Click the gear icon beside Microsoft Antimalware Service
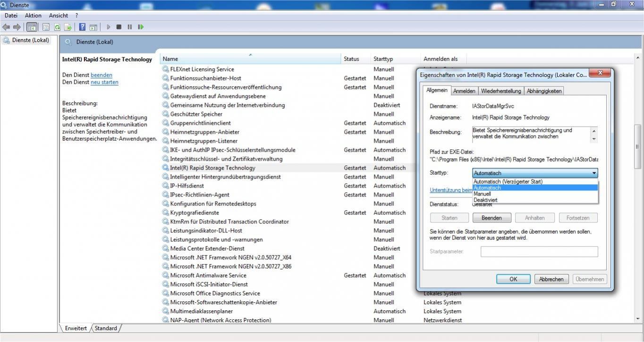 click(x=165, y=275)
